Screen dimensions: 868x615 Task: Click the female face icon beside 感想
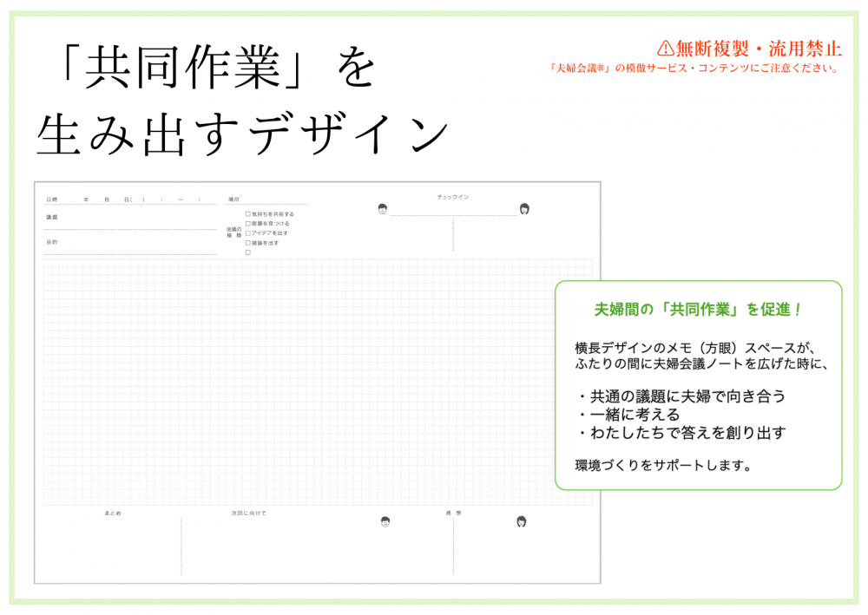tap(522, 521)
